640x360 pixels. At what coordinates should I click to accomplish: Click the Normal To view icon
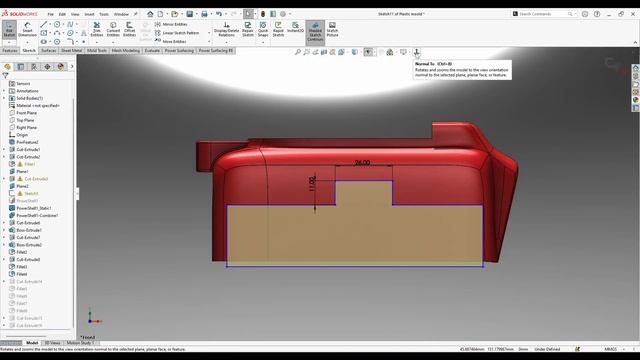(417, 52)
